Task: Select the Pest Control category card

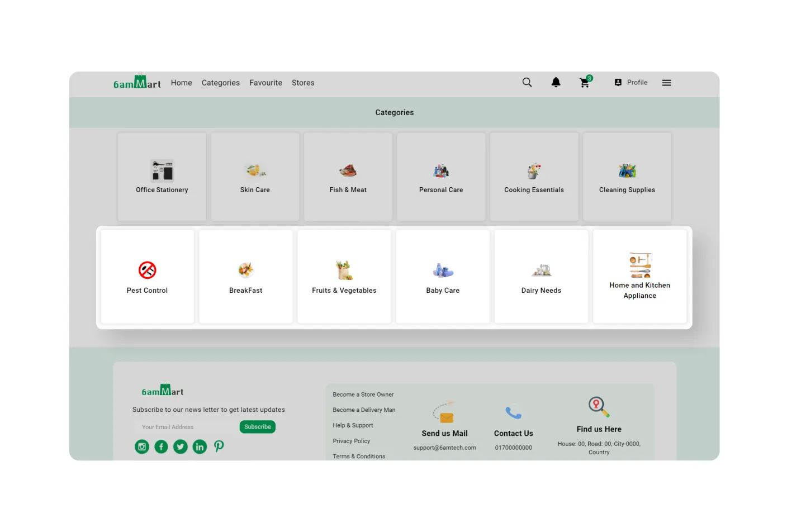Action: tap(147, 277)
